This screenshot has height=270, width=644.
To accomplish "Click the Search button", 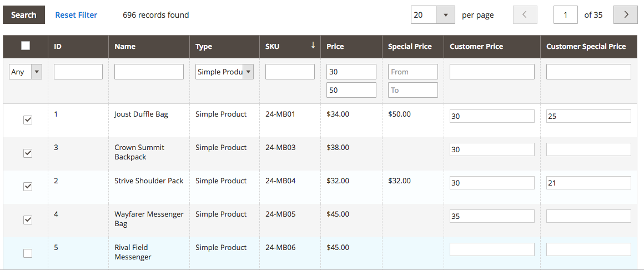I will click(x=23, y=15).
